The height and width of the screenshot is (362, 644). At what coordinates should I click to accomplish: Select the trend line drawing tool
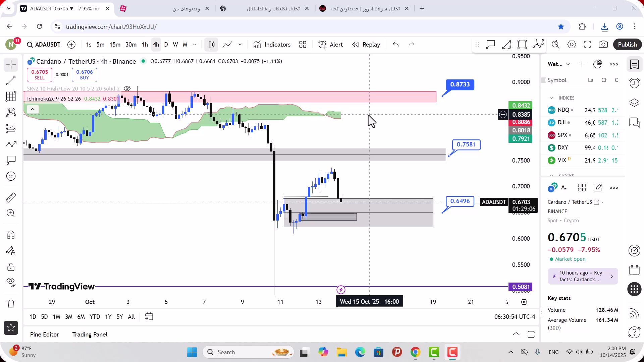[11, 80]
